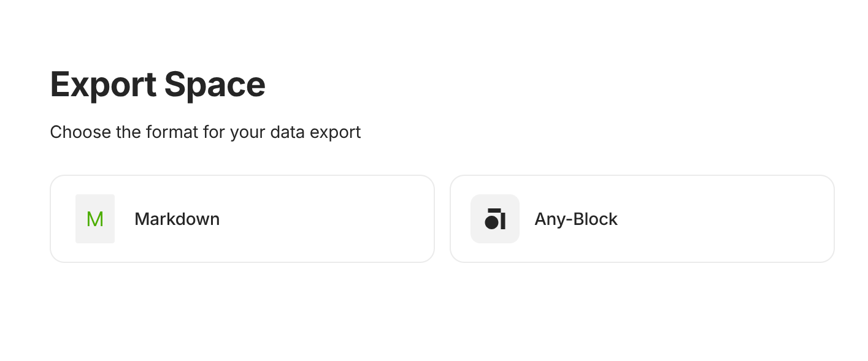Click the Export Space heading
The width and height of the screenshot is (868, 361).
point(158,85)
